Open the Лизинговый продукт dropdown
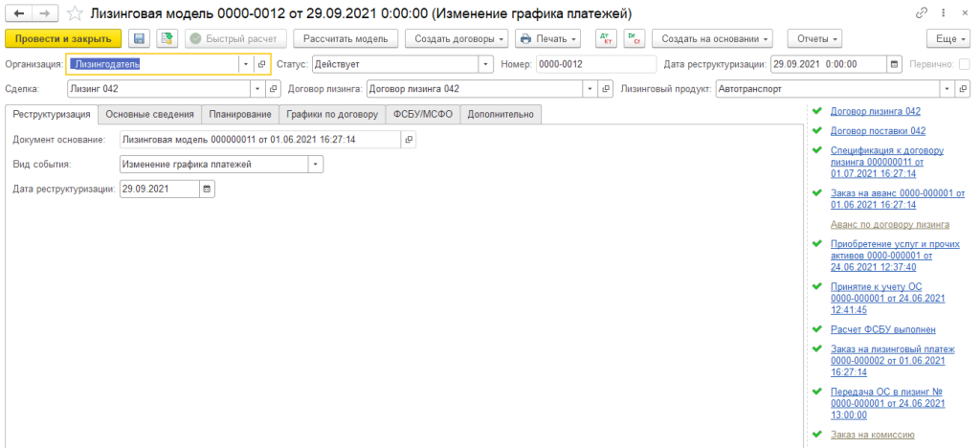Image resolution: width=980 pixels, height=448 pixels. pyautogui.click(x=947, y=89)
